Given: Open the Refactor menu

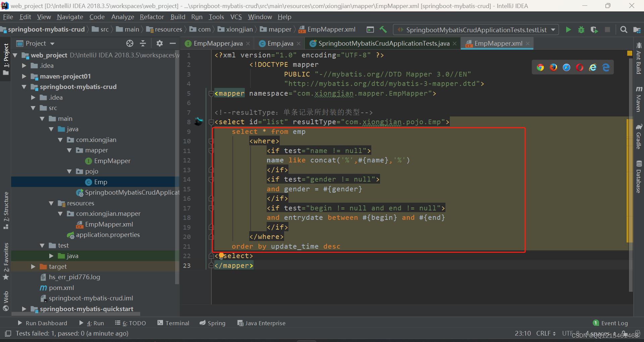Looking at the screenshot, I should pos(152,17).
